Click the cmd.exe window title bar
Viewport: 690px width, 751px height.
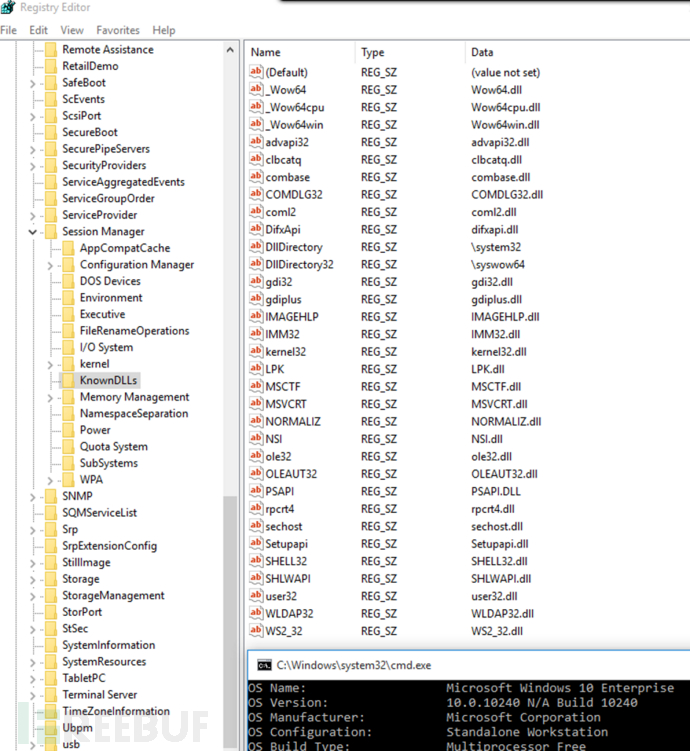pos(469,665)
